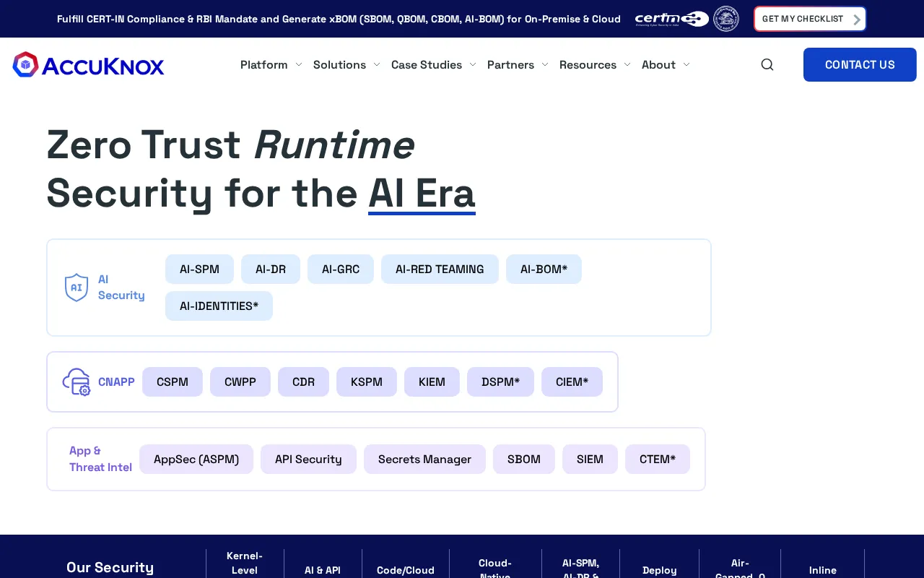Select the CIEM* chip

pos(572,382)
